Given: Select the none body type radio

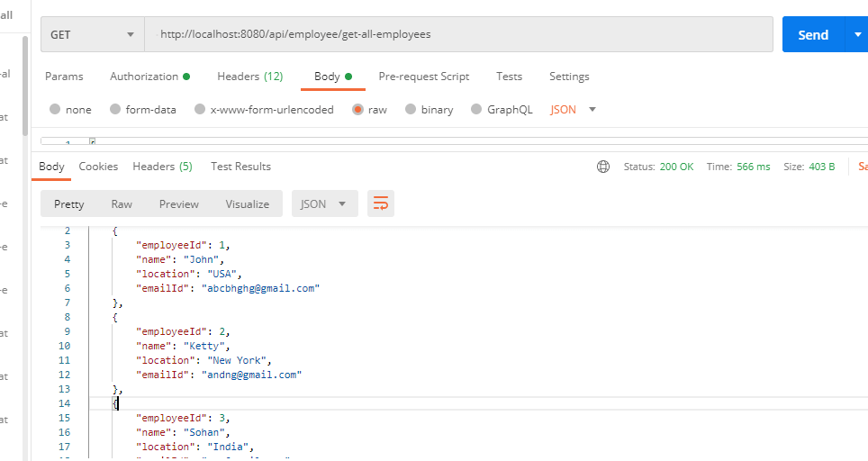Looking at the screenshot, I should click(55, 109).
